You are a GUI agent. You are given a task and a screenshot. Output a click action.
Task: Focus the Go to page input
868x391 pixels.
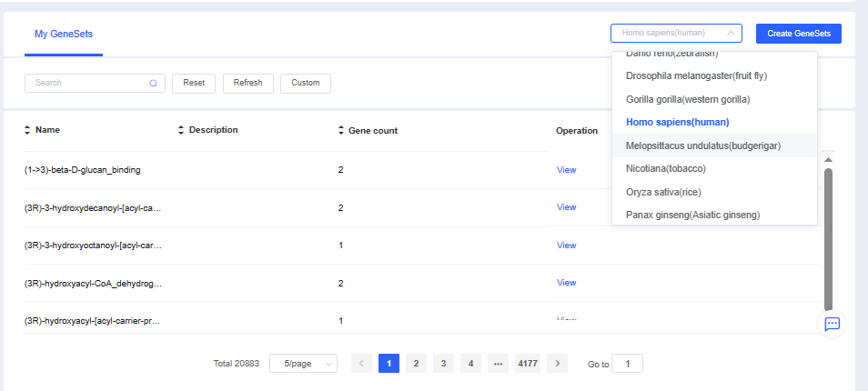tap(627, 364)
